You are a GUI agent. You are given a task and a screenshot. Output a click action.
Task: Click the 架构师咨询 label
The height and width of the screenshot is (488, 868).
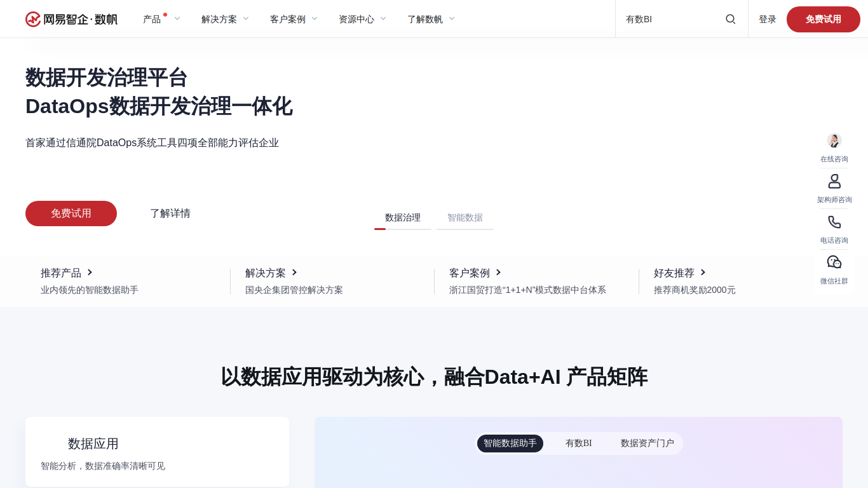coord(834,200)
